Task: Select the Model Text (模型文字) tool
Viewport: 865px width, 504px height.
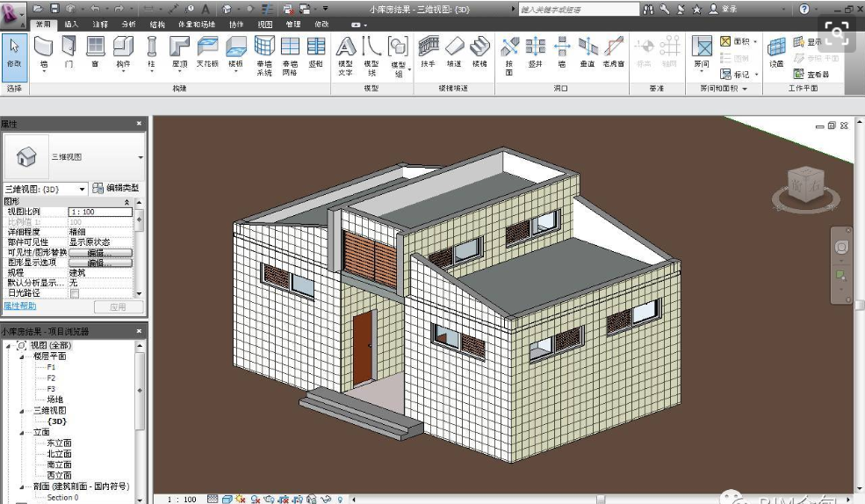Action: pos(346,55)
